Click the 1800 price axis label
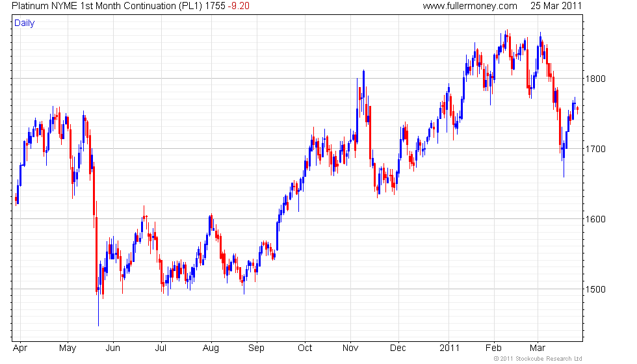 pyautogui.click(x=595, y=79)
